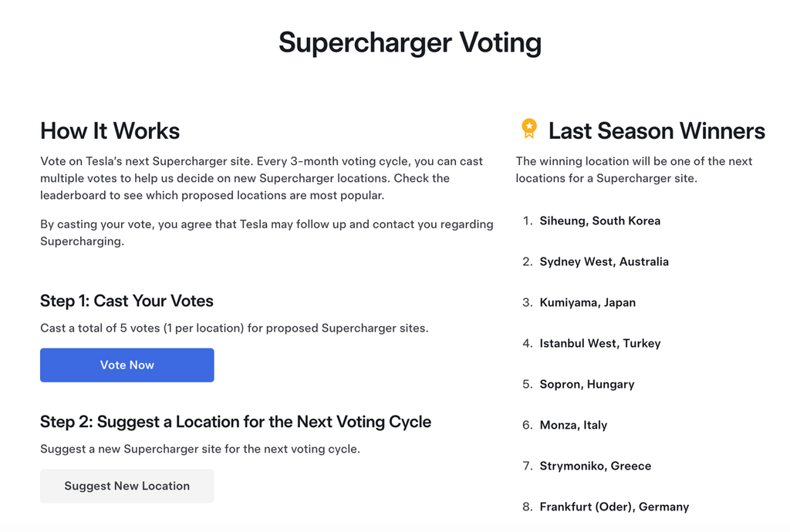Click the Sopron, Hungary list item
This screenshot has height=532, width=790.
click(x=587, y=384)
